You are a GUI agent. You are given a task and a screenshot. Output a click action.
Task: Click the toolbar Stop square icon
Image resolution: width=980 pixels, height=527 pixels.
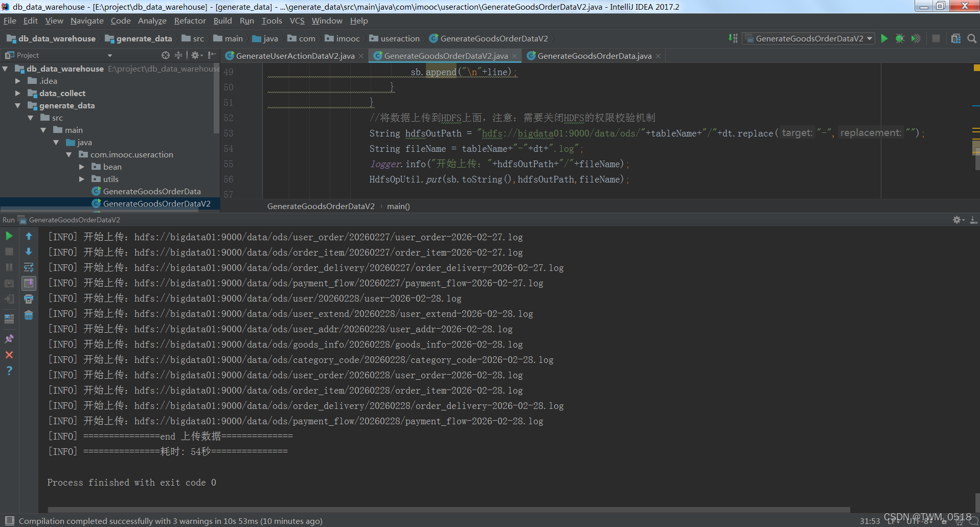[x=936, y=38]
